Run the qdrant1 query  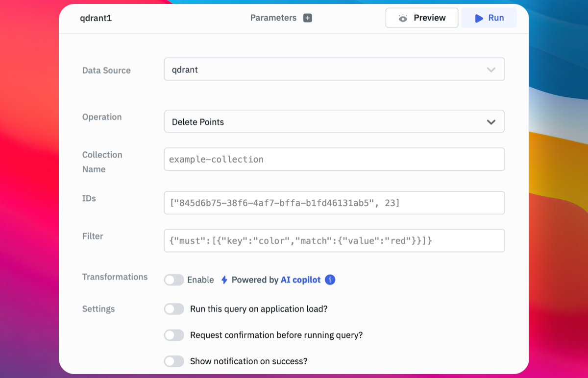[489, 18]
